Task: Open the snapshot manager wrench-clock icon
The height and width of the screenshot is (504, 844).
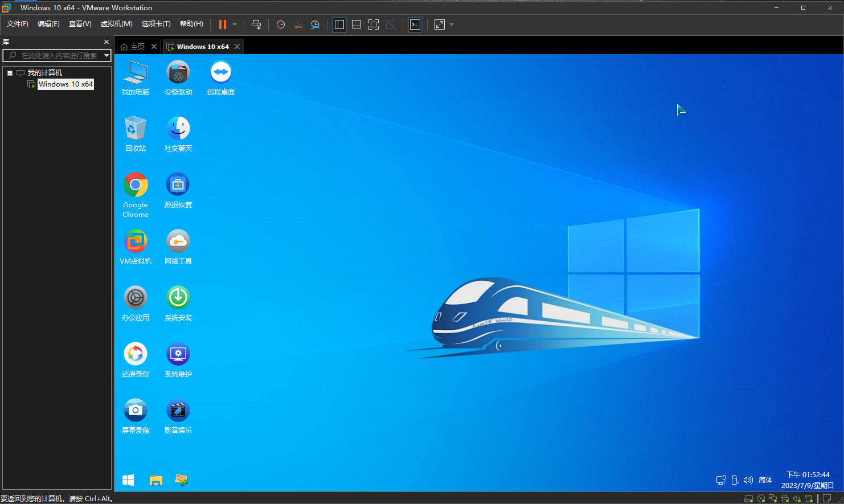Action: 315,24
